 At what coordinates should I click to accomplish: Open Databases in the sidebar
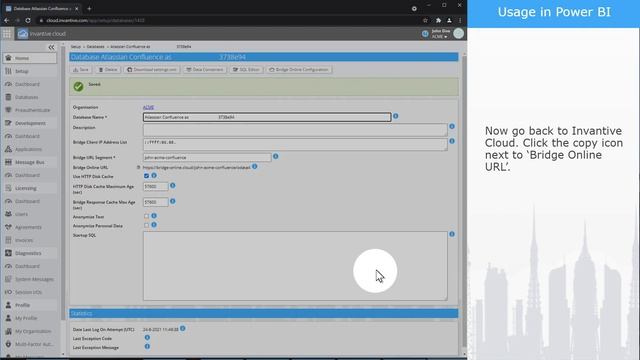(30, 97)
